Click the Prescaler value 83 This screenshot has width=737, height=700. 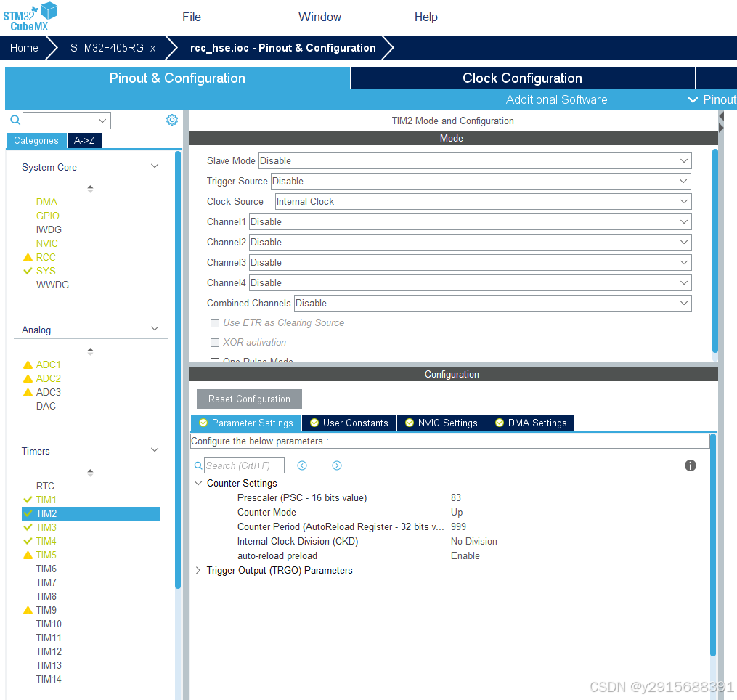click(456, 497)
